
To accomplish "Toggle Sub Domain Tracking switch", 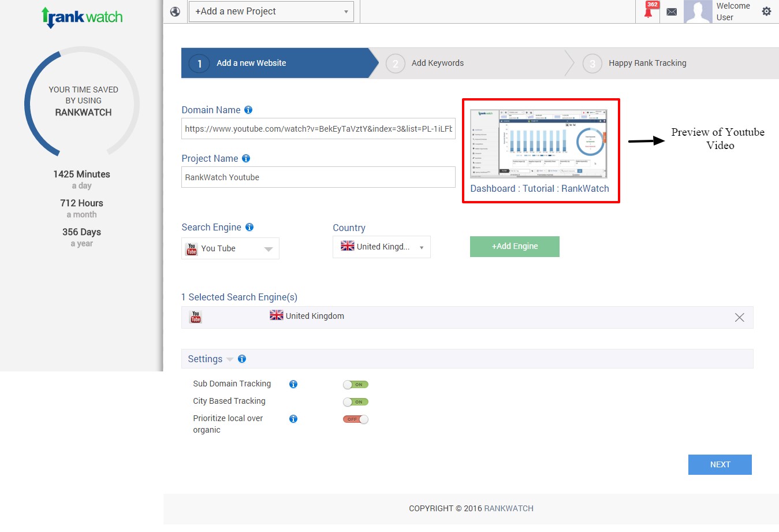I will click(356, 385).
